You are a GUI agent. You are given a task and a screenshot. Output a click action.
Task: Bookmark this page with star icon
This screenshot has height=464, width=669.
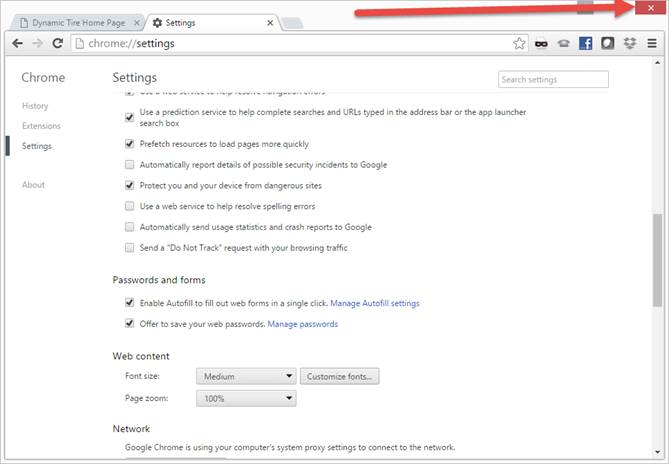click(x=519, y=43)
